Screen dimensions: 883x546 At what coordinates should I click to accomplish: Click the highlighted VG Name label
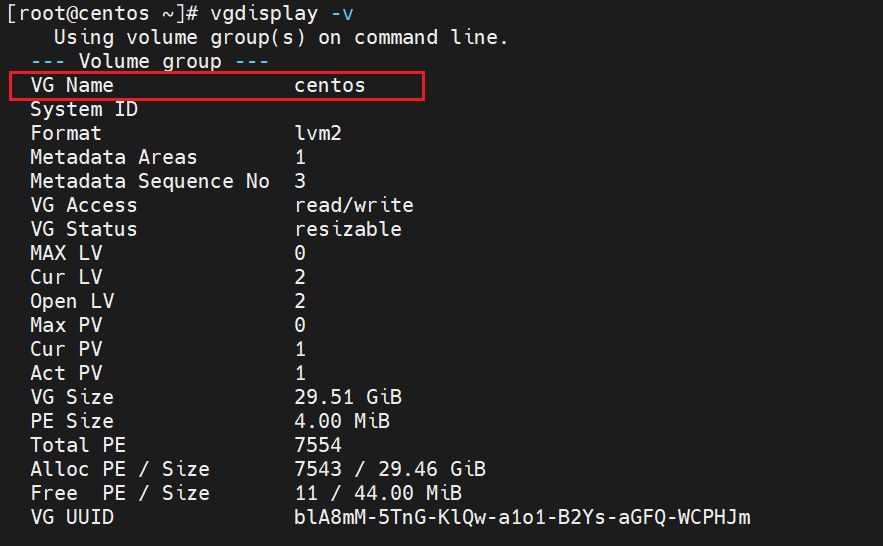tap(72, 85)
